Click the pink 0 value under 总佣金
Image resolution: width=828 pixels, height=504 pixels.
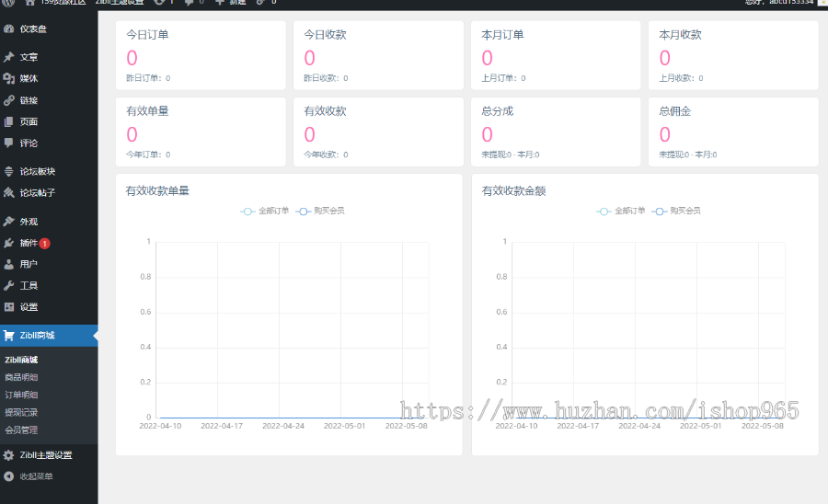(x=665, y=134)
